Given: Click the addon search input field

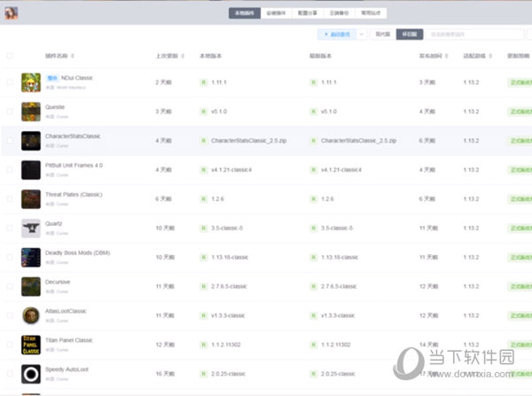Looking at the screenshot, I should (x=475, y=35).
